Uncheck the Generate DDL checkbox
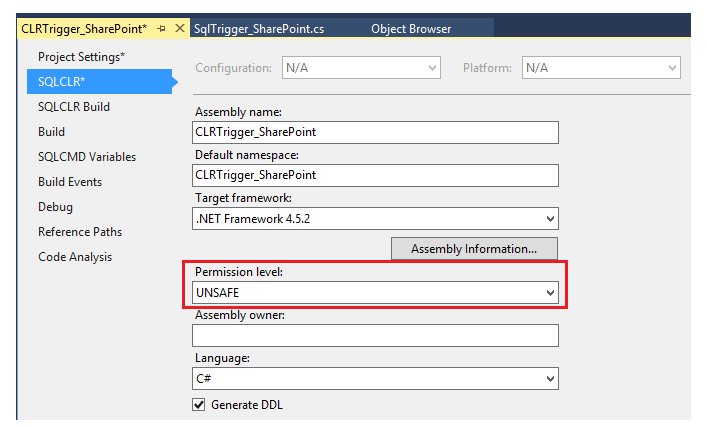 pyautogui.click(x=199, y=404)
